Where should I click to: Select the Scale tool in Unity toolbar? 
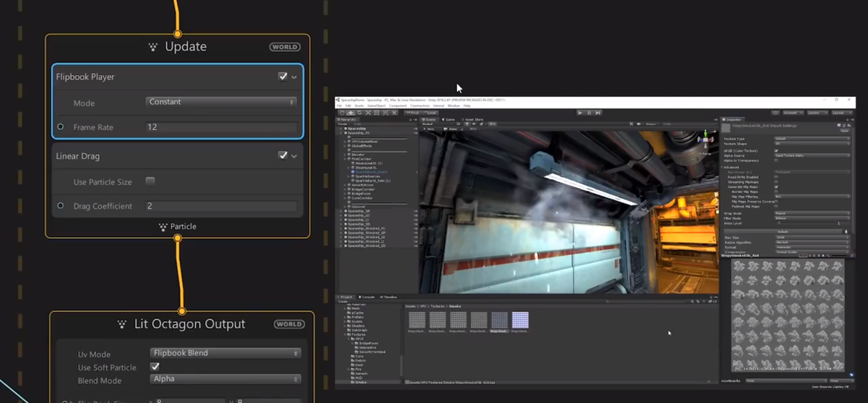(x=368, y=113)
